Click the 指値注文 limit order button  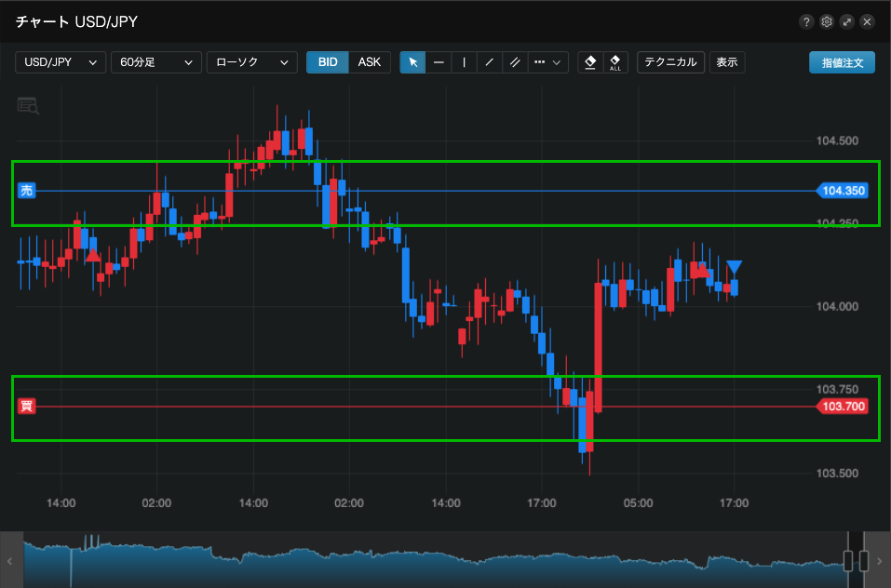click(x=842, y=62)
